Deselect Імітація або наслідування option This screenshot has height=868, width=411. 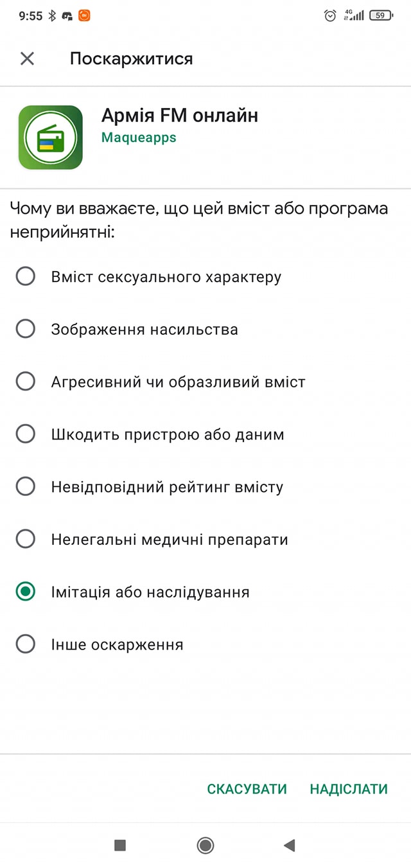click(x=25, y=592)
